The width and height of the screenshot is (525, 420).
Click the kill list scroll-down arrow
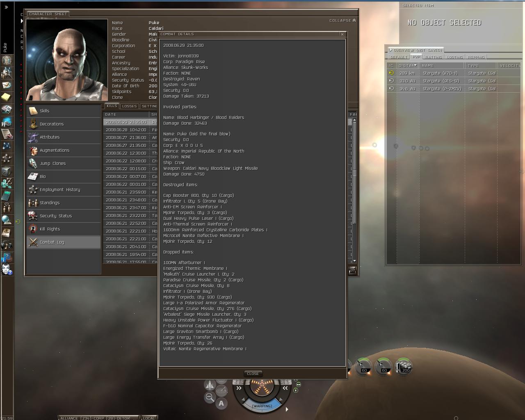pos(354,260)
